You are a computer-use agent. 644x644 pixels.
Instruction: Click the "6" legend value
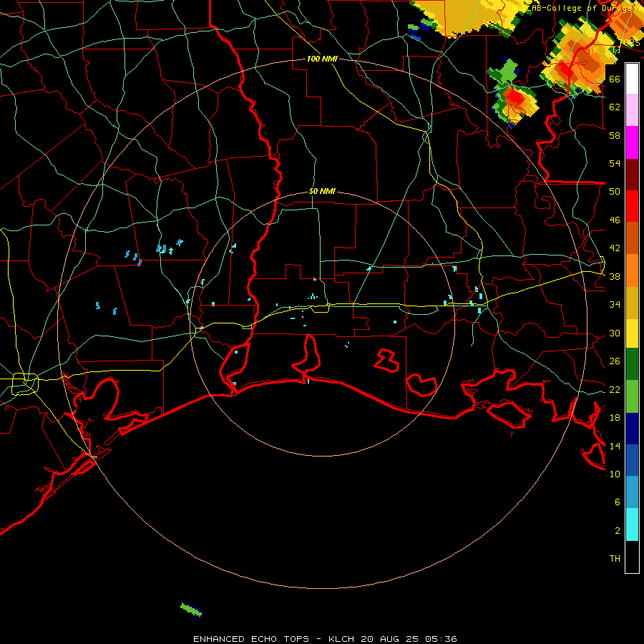point(617,502)
